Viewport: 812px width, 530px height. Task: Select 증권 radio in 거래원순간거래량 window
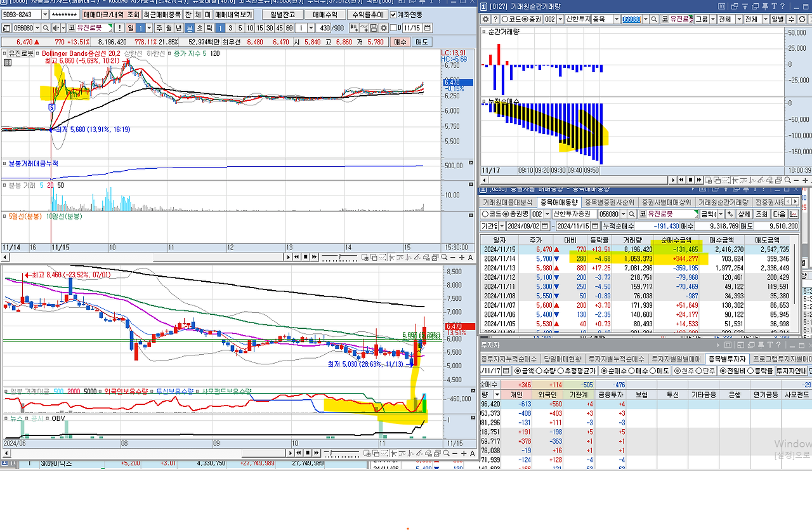(x=525, y=19)
